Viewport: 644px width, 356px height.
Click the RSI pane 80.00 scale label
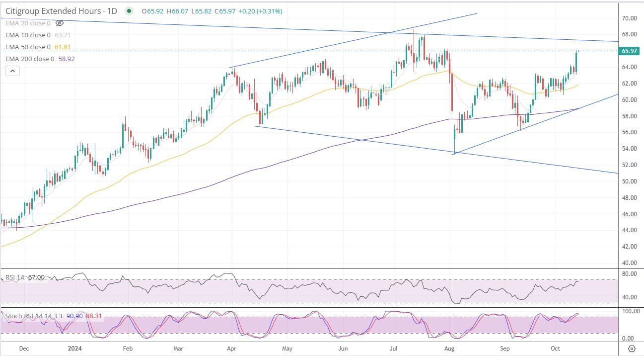629,273
